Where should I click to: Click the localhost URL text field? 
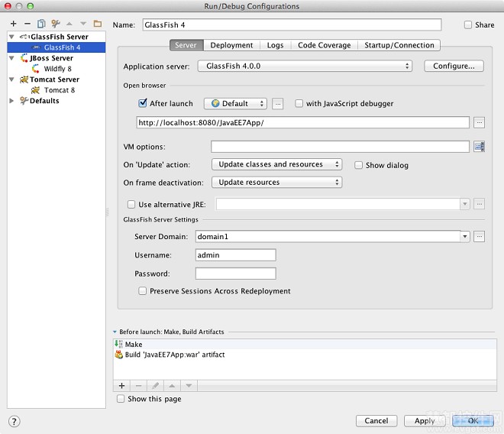pos(302,122)
